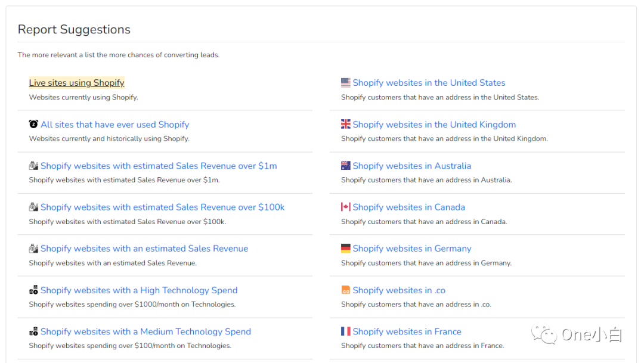Click the United States flag icon

click(x=346, y=83)
